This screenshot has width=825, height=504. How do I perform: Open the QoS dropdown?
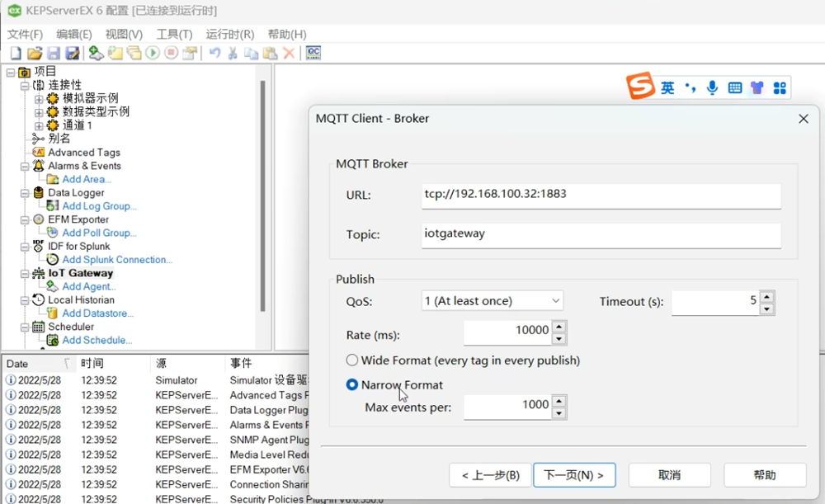pos(492,301)
